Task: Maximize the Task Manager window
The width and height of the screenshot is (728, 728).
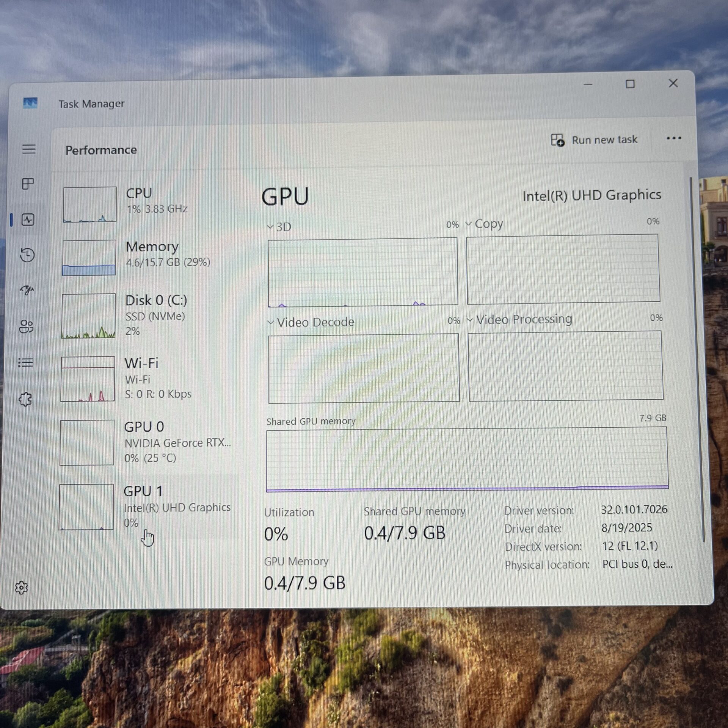Action: (630, 84)
